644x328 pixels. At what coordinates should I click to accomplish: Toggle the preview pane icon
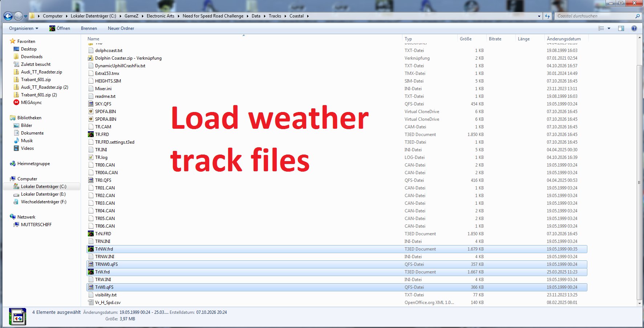pos(621,28)
